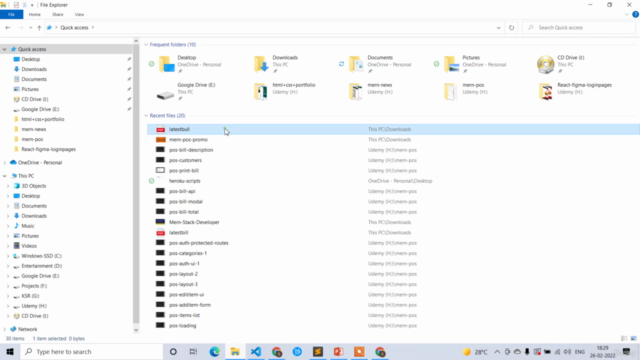Click the Search Quick access field
Screen dimensions: 640x360
(579, 28)
